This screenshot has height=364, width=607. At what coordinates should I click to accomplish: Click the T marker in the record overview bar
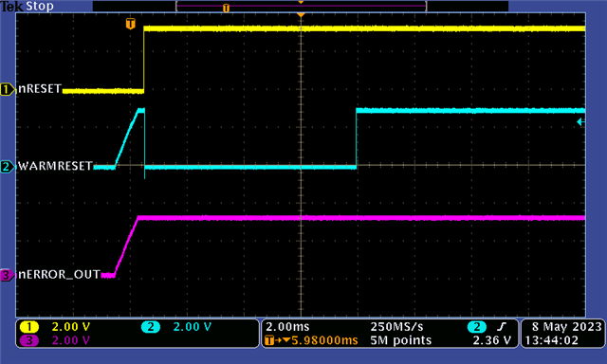(226, 8)
